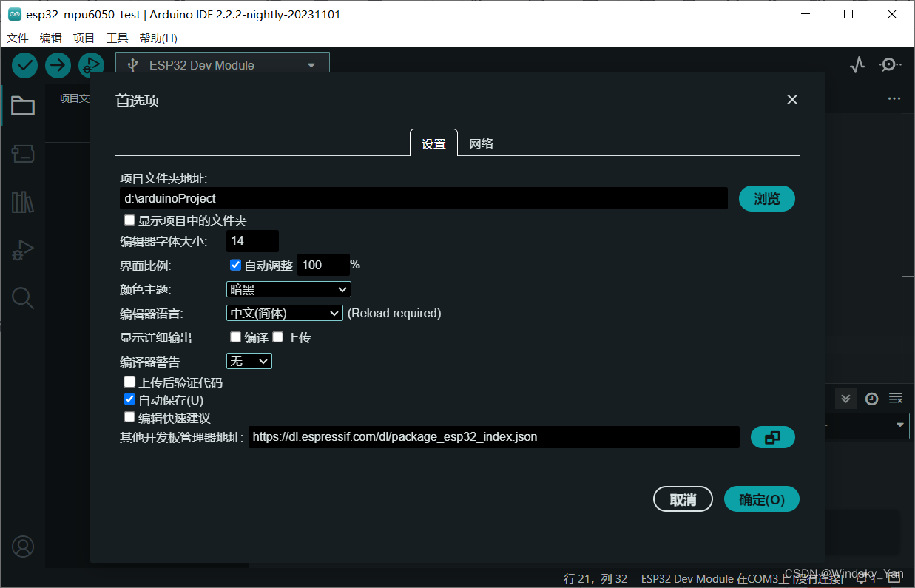The width and height of the screenshot is (915, 588).
Task: Click the Verify checkmark toolbar icon
Action: click(24, 65)
